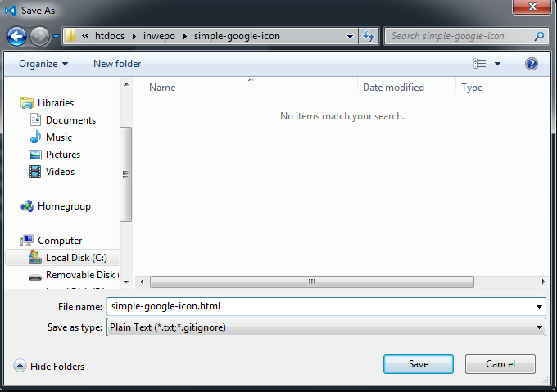Show hidden path chevrons before htdocs

point(85,36)
